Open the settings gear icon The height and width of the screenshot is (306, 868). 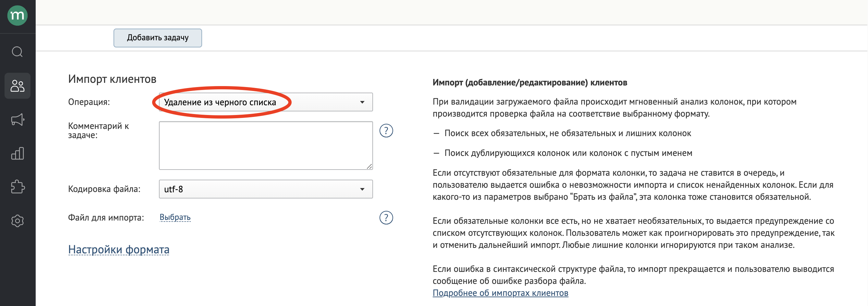(18, 221)
